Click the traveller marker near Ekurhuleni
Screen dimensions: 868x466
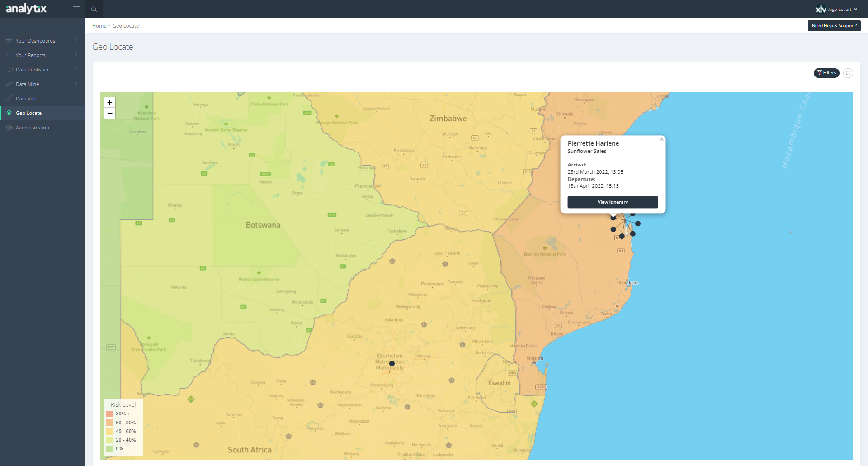pyautogui.click(x=392, y=364)
